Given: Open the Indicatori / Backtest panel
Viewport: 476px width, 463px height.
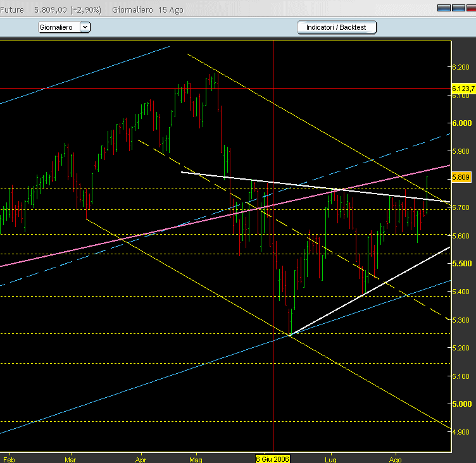Looking at the screenshot, I should [x=336, y=27].
